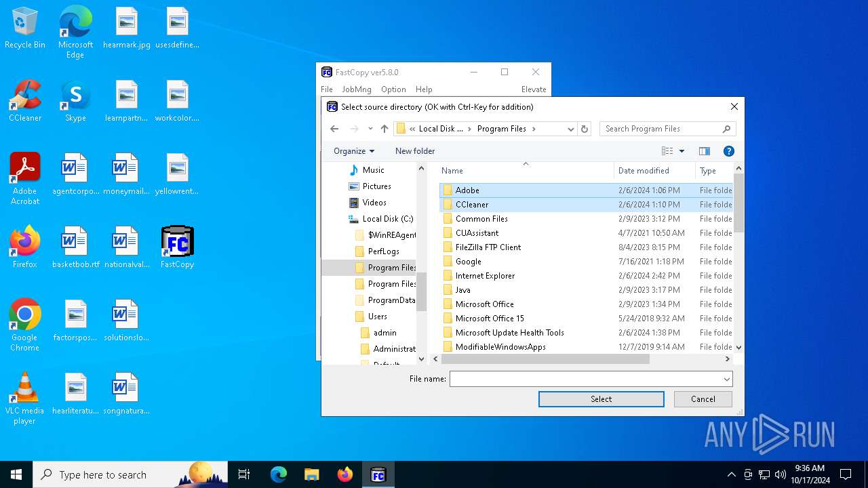This screenshot has width=868, height=488.
Task: Launch Microsoft Edge from desktop shortcut
Action: (x=75, y=33)
